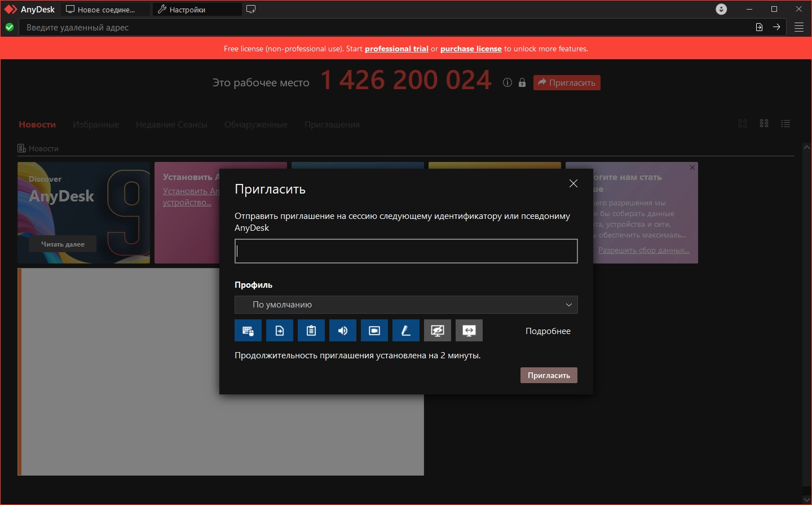Viewport: 812px width, 505px height.
Task: Switch to large tiles view
Action: click(x=743, y=124)
